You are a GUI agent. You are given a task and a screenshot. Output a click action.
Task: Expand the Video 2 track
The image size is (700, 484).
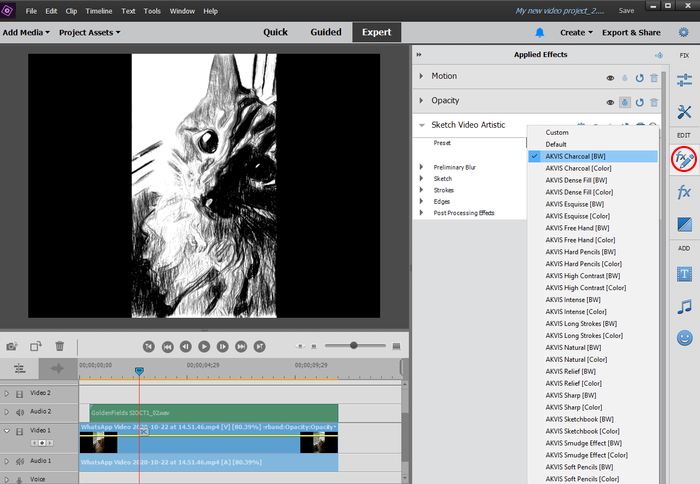(7, 393)
